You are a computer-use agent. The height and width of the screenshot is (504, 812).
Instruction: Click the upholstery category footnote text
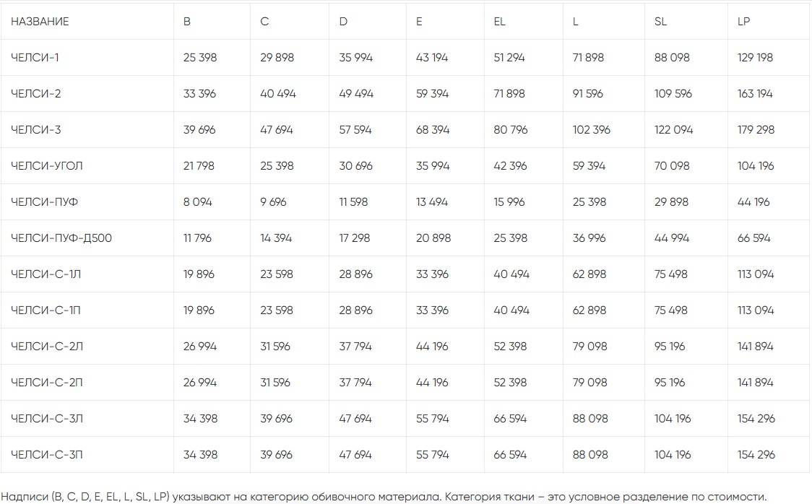tap(383, 496)
